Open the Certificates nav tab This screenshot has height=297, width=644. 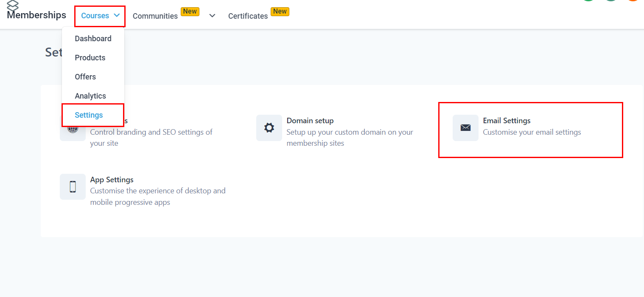click(x=248, y=16)
